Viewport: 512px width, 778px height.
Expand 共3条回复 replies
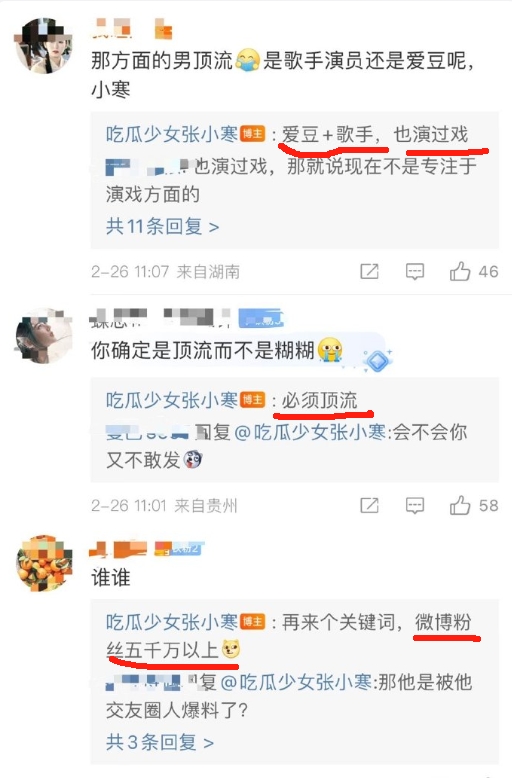click(160, 742)
